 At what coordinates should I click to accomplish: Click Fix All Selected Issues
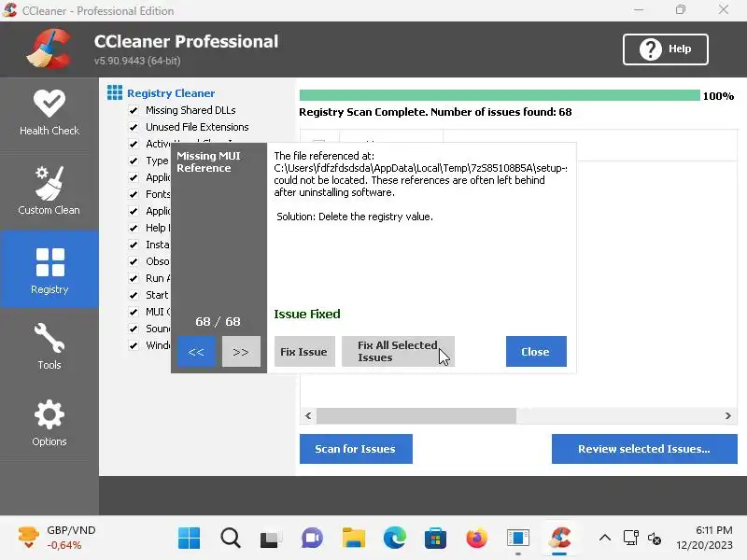pyautogui.click(x=398, y=352)
